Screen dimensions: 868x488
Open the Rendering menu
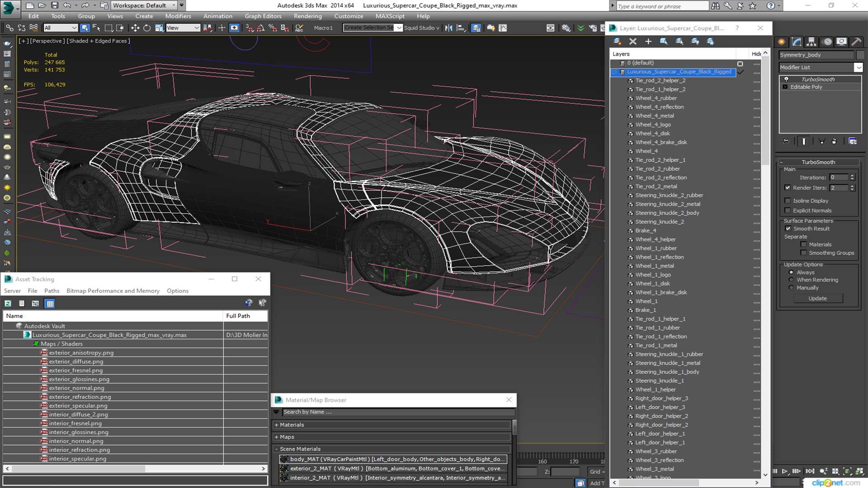tap(307, 16)
